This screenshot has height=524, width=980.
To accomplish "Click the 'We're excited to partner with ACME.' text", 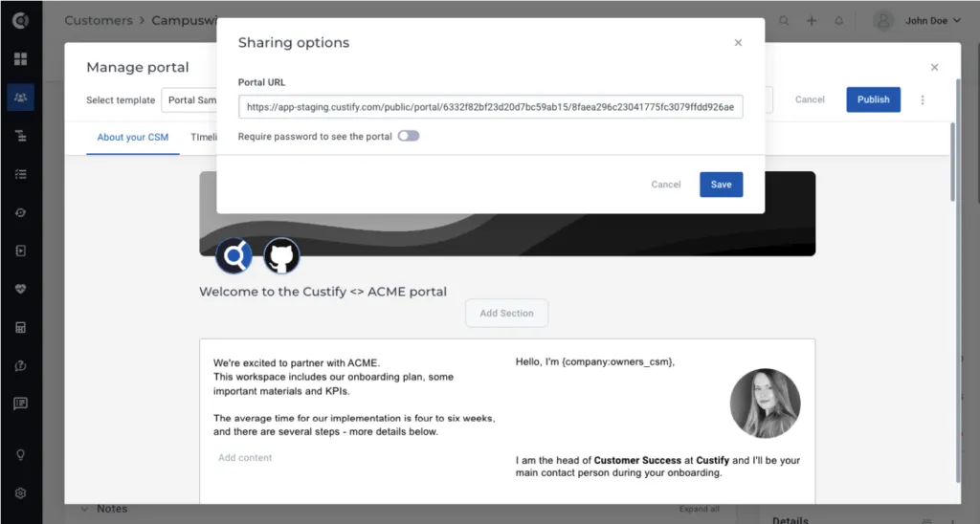I will [x=297, y=362].
